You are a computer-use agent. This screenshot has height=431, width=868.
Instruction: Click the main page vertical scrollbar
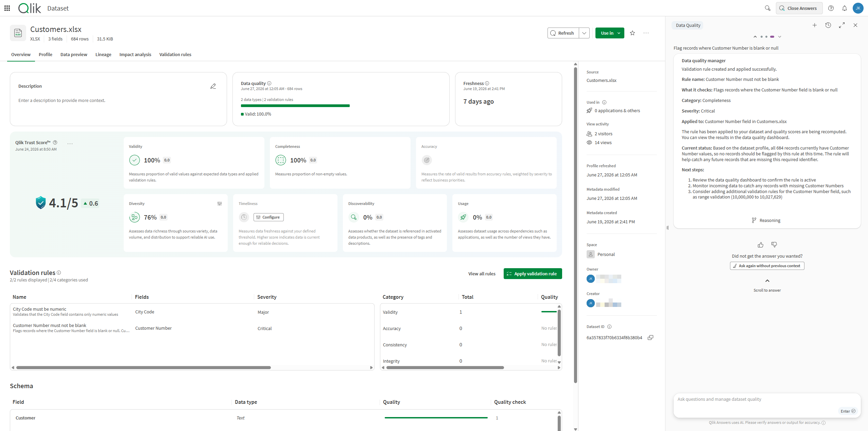575,224
